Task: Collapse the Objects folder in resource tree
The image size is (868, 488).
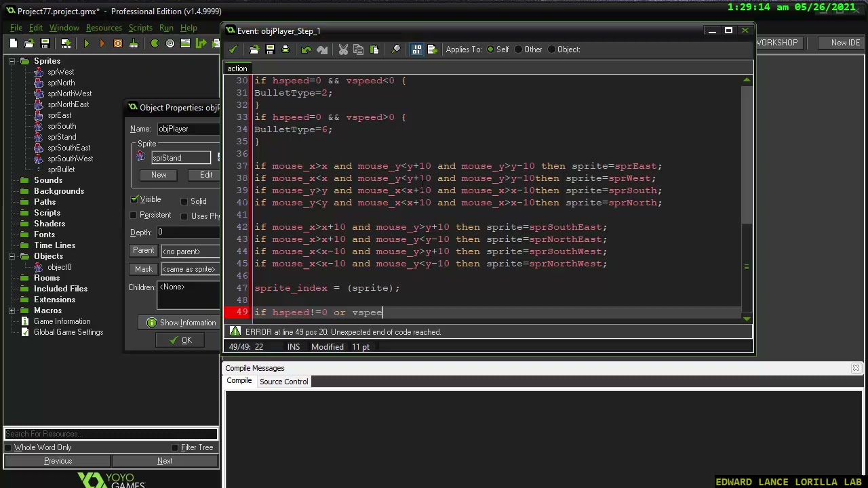Action: pyautogui.click(x=12, y=256)
